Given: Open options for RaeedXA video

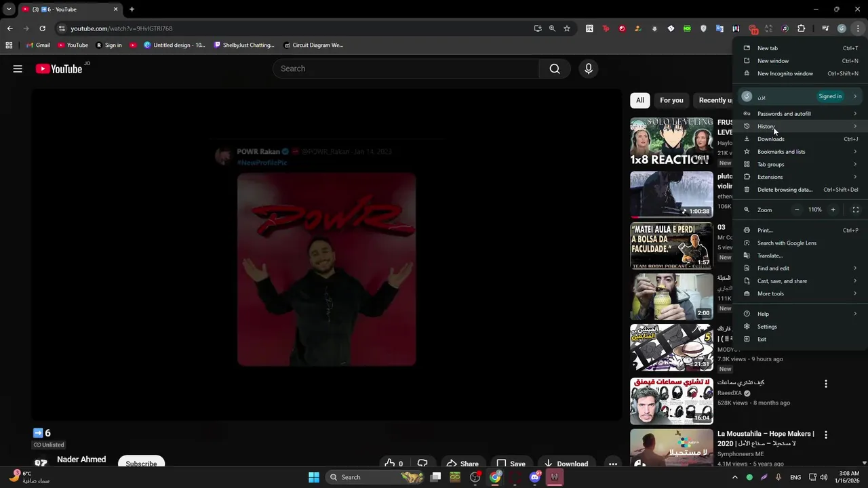Looking at the screenshot, I should coord(825,384).
